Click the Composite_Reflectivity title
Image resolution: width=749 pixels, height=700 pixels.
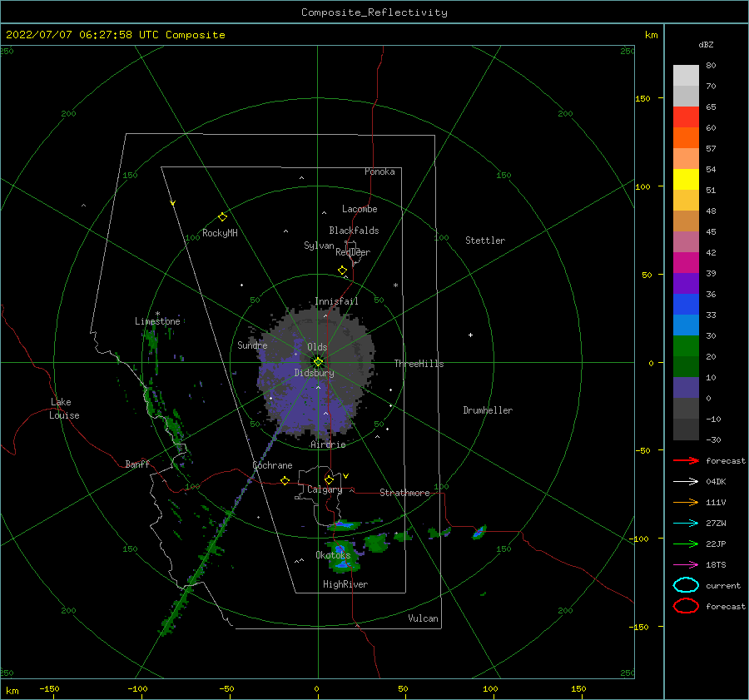[x=374, y=12]
